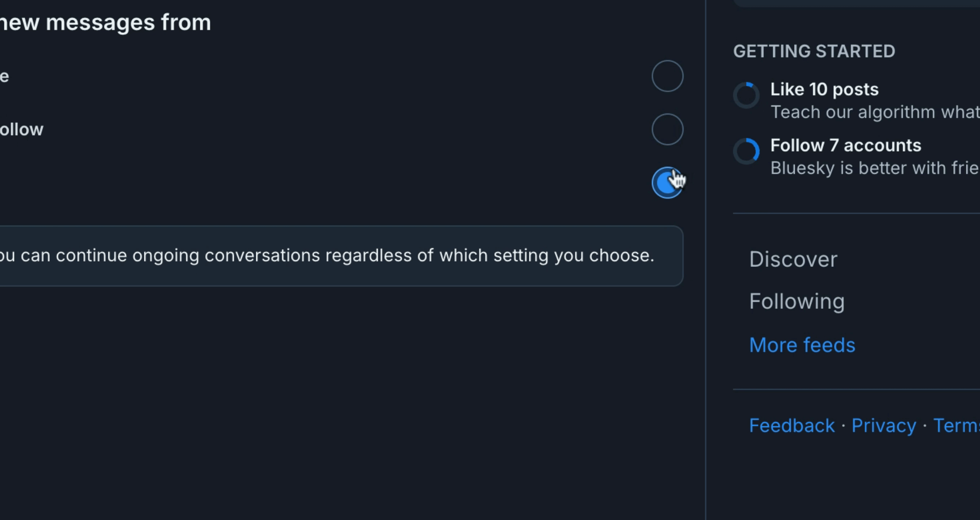Click the GETTING STARTED heading
The height and width of the screenshot is (520, 980).
pyautogui.click(x=814, y=51)
